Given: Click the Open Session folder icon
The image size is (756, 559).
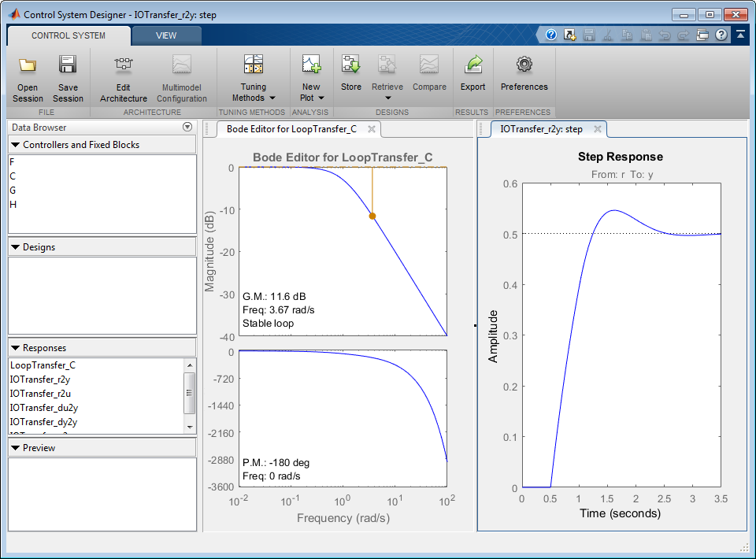Looking at the screenshot, I should tap(28, 66).
